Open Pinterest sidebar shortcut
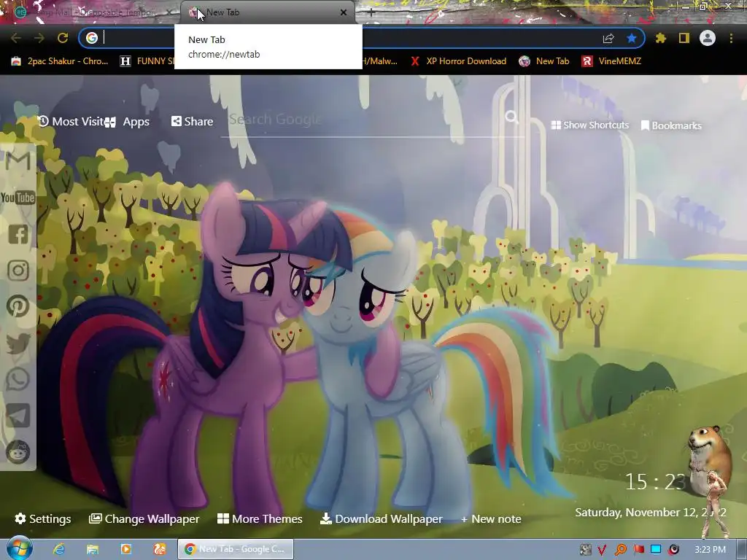This screenshot has width=747, height=560. pyautogui.click(x=18, y=306)
